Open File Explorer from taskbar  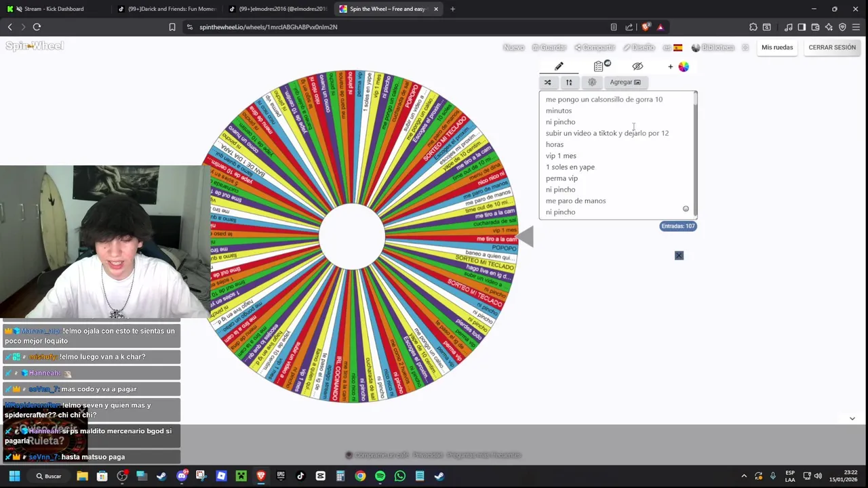tap(82, 476)
